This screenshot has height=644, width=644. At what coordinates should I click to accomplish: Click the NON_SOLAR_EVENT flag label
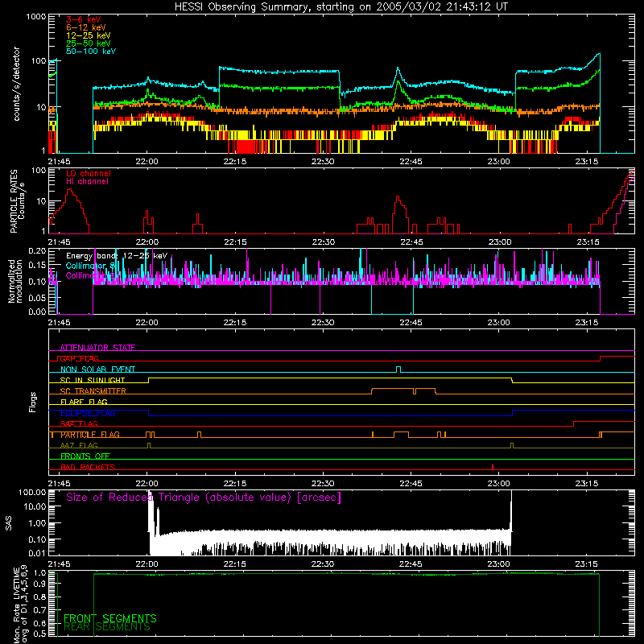[x=97, y=369]
